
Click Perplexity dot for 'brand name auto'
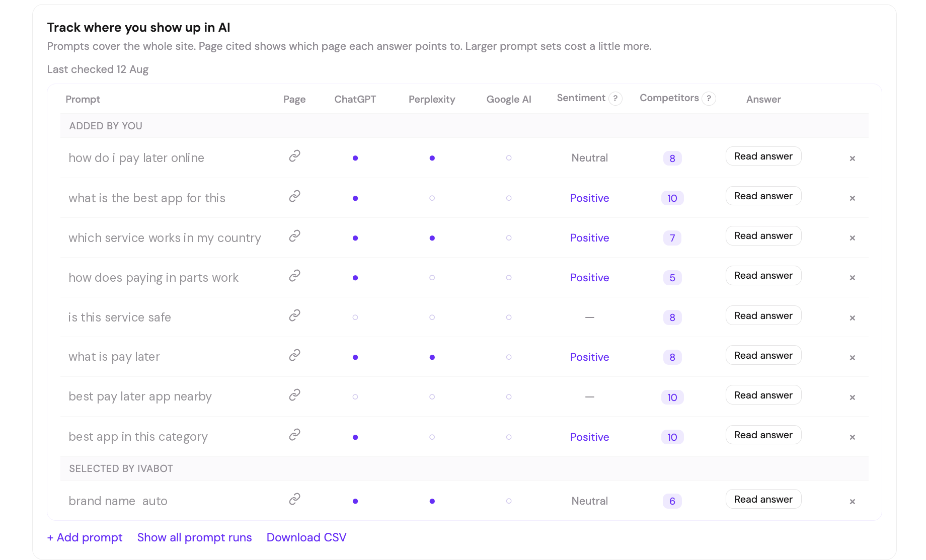432,501
